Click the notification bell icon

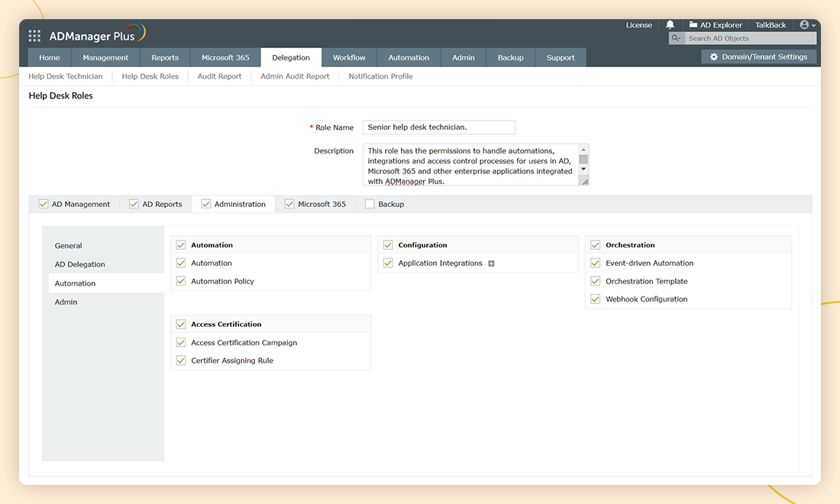tap(670, 25)
